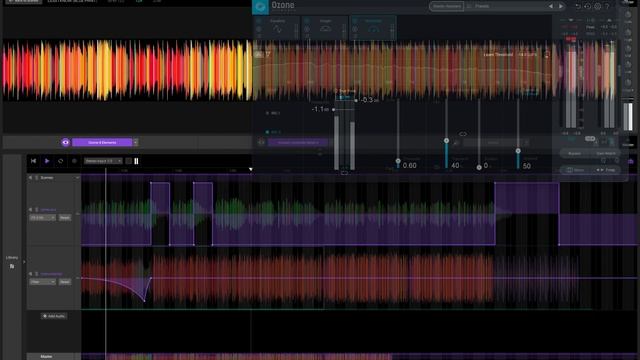Click the play transport button
This screenshot has height=360, width=640.
tap(47, 161)
